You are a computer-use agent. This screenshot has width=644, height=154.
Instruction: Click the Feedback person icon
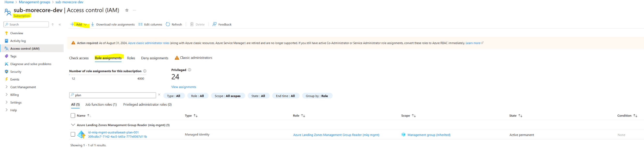214,24
